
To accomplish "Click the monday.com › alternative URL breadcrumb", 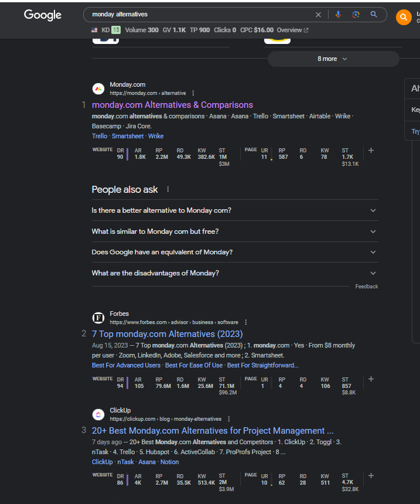I will (x=148, y=93).
